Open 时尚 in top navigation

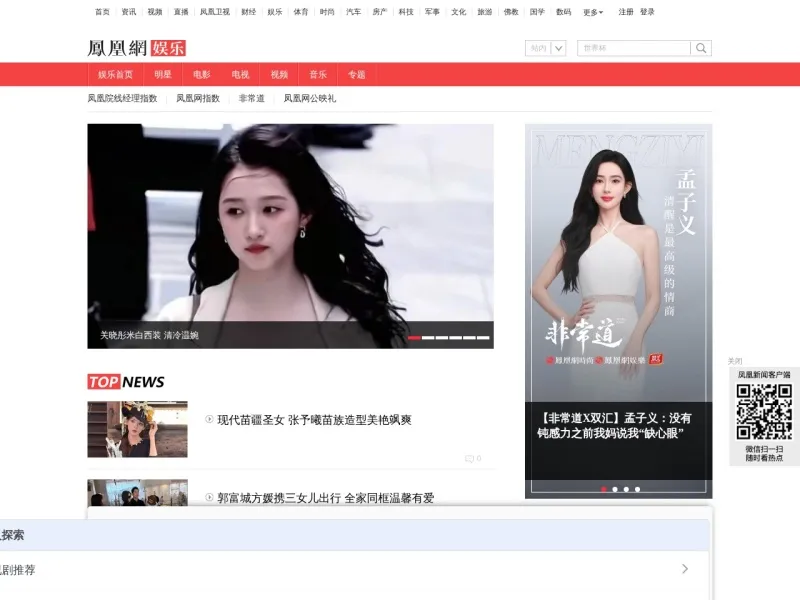[327, 12]
